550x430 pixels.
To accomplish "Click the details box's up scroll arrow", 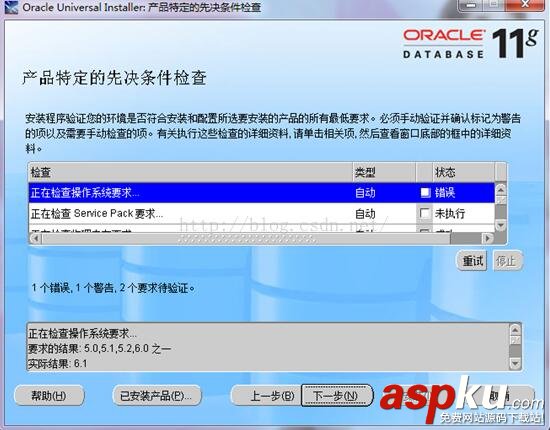I will click(515, 329).
